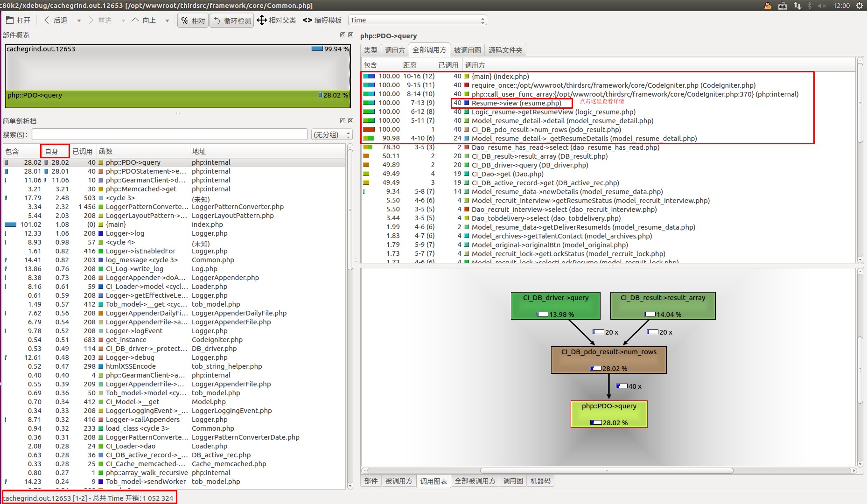Sort by the 函数 column header
This screenshot has height=504, width=867.
143,151
